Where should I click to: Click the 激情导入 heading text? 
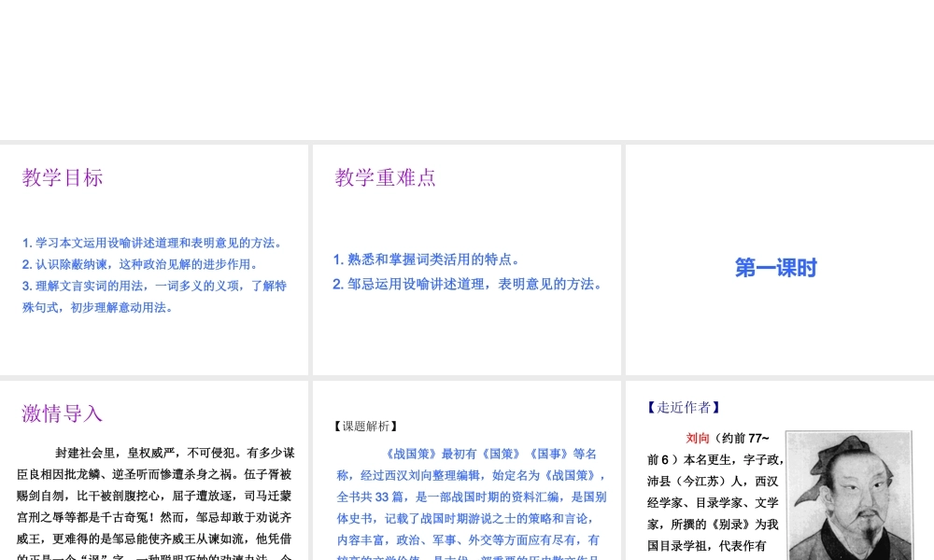pyautogui.click(x=63, y=413)
